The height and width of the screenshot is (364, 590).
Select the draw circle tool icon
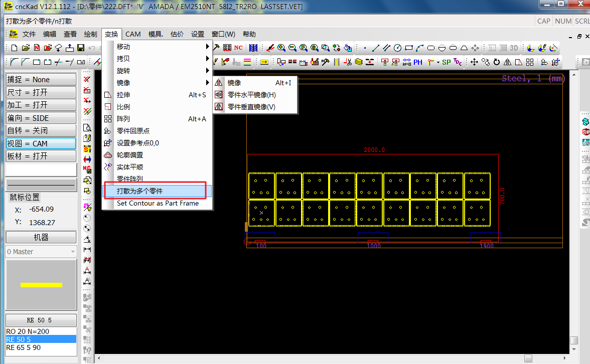click(398, 48)
